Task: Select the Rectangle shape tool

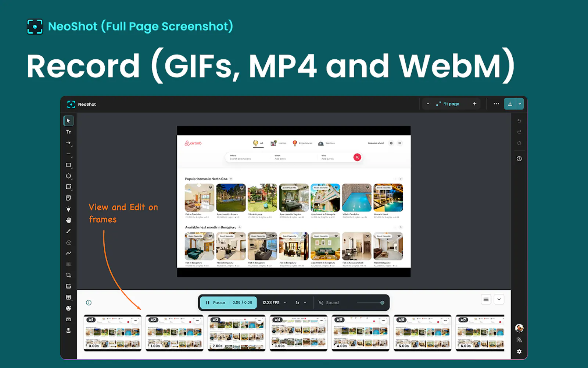Action: coord(68,165)
